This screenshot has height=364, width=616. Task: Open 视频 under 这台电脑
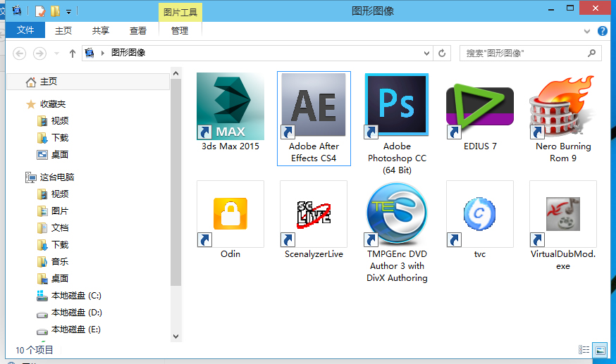(53, 194)
